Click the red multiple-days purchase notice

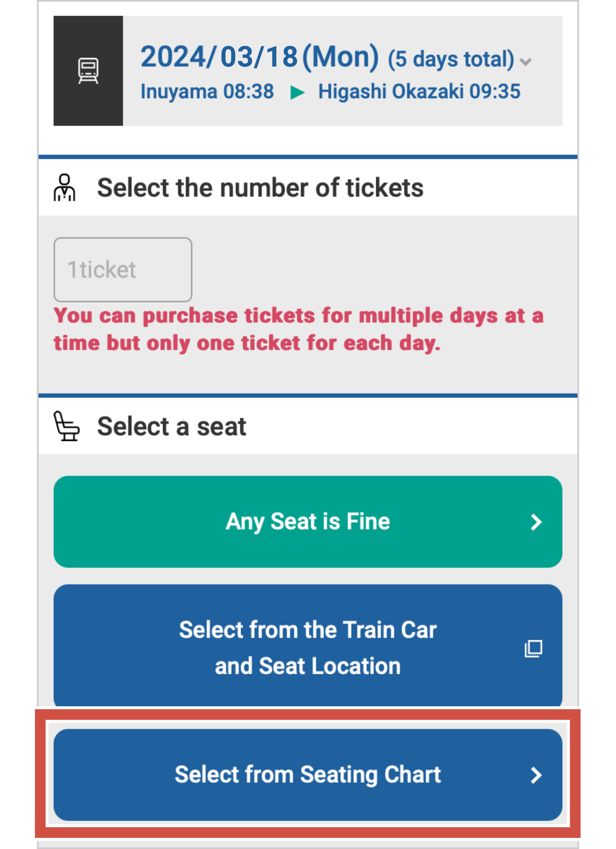click(x=299, y=329)
